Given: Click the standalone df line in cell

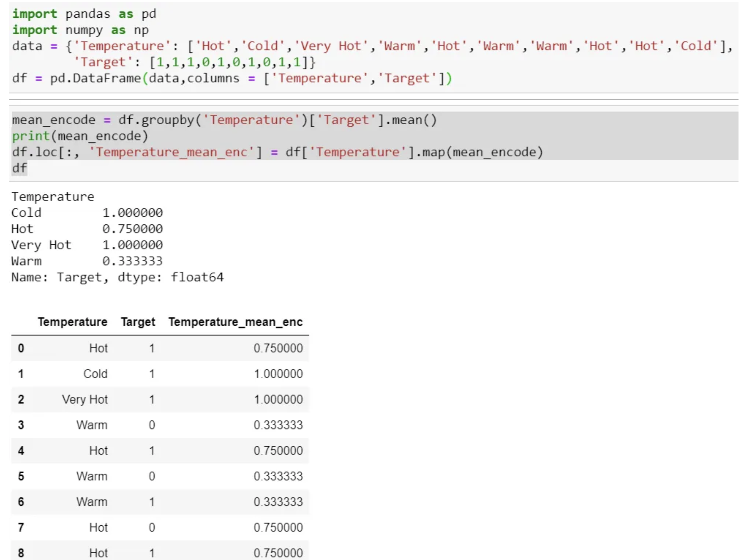Looking at the screenshot, I should [19, 168].
